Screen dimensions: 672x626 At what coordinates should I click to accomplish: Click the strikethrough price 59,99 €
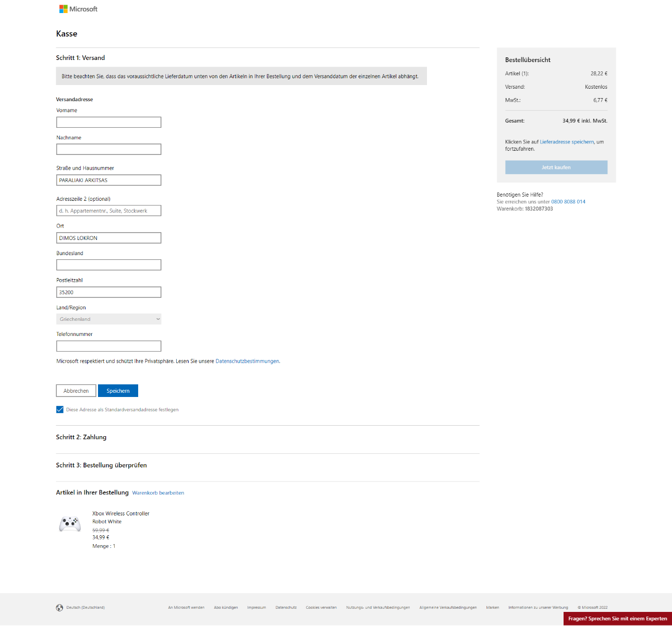click(x=101, y=530)
